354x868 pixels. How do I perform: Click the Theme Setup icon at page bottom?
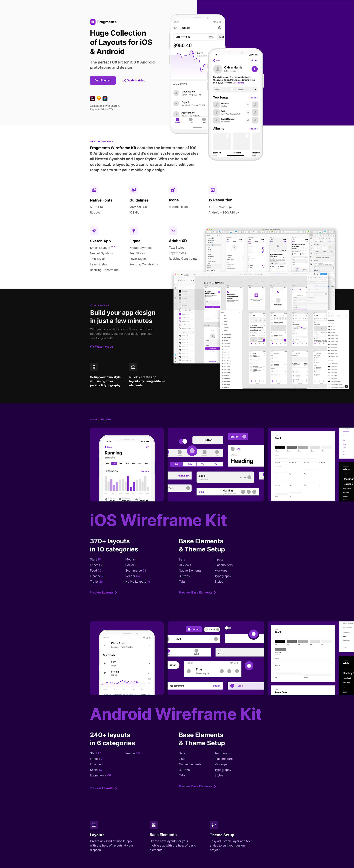[x=214, y=825]
